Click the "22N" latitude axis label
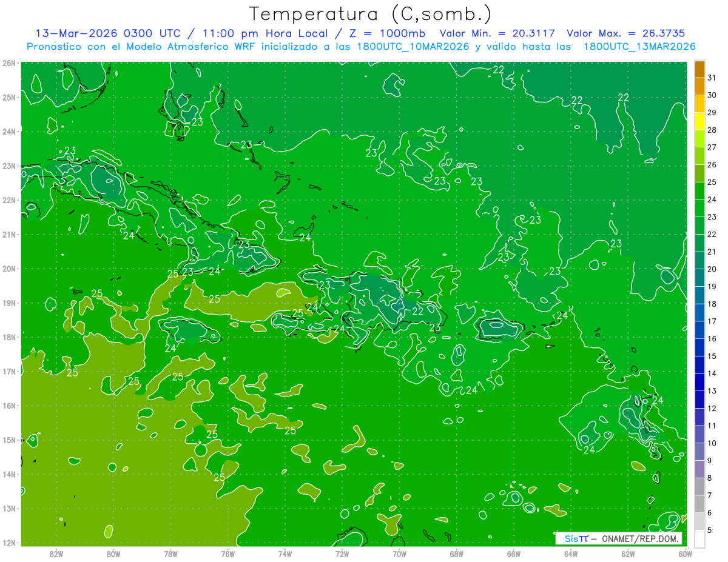The image size is (728, 562). (10, 200)
